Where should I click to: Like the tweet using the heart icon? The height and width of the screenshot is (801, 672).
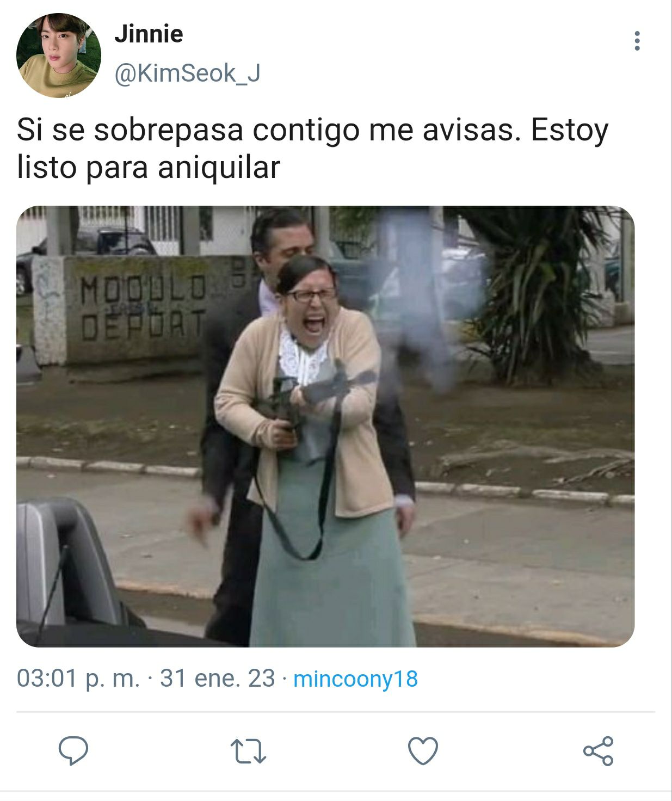pos(423,751)
